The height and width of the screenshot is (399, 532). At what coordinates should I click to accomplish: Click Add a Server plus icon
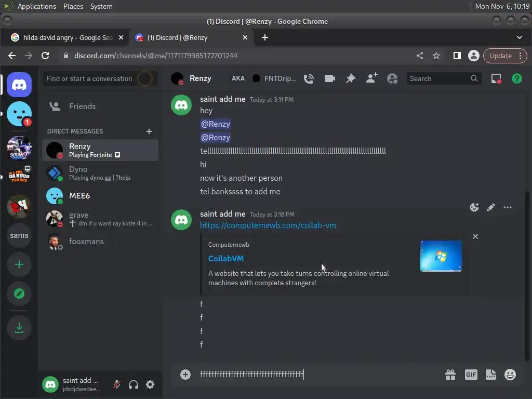[19, 264]
